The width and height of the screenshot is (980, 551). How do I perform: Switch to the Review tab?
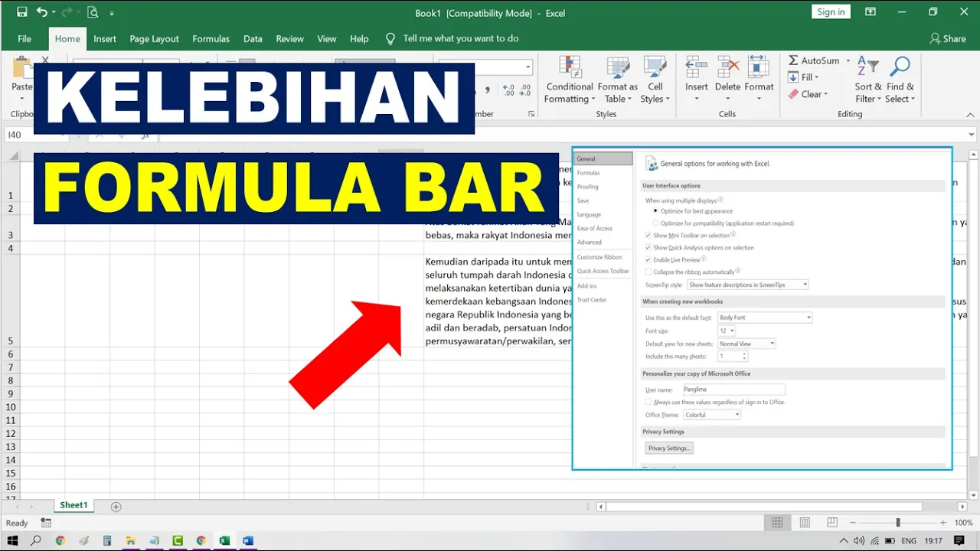(290, 39)
